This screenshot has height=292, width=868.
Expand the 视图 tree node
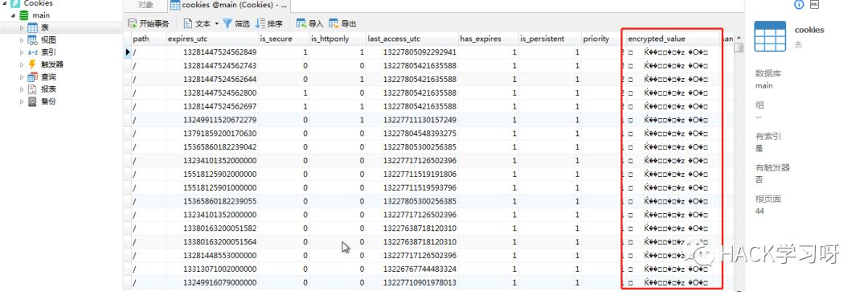[x=23, y=40]
